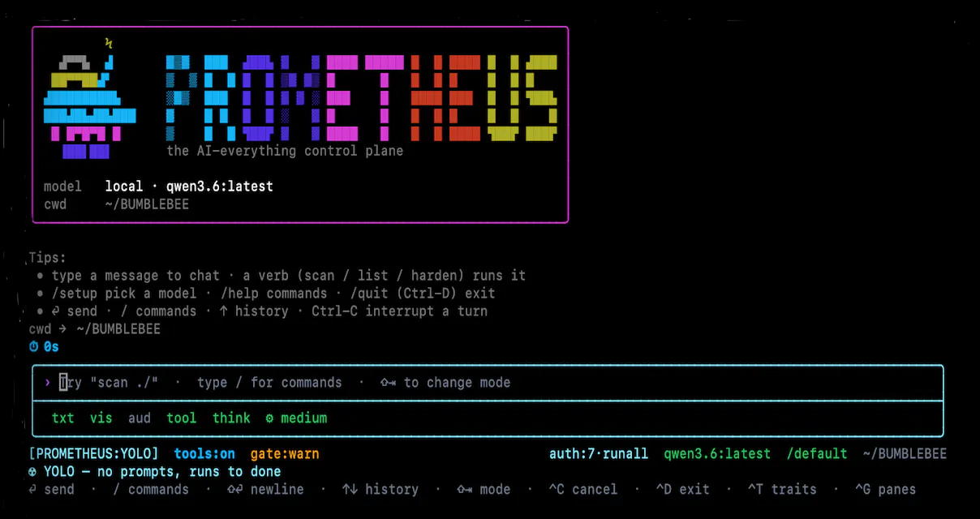The width and height of the screenshot is (980, 519).
Task: Click the shift-return icon before newline
Action: (x=234, y=490)
